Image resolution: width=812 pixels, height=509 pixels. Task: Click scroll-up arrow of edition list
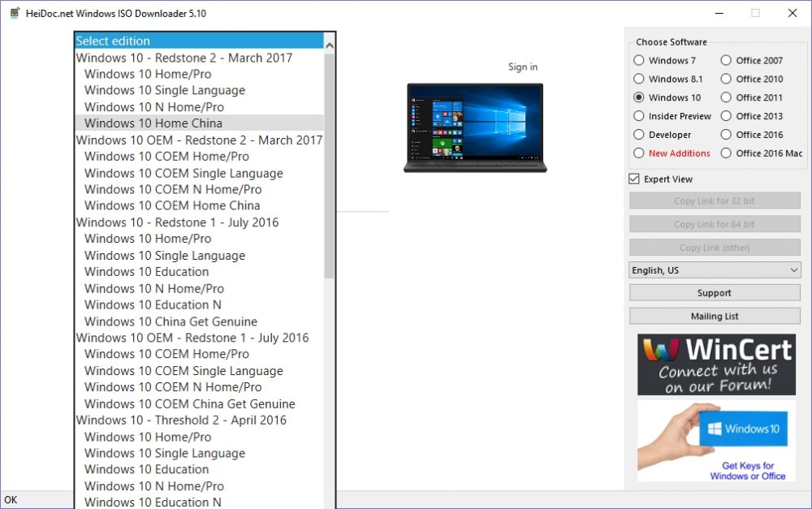coord(330,42)
